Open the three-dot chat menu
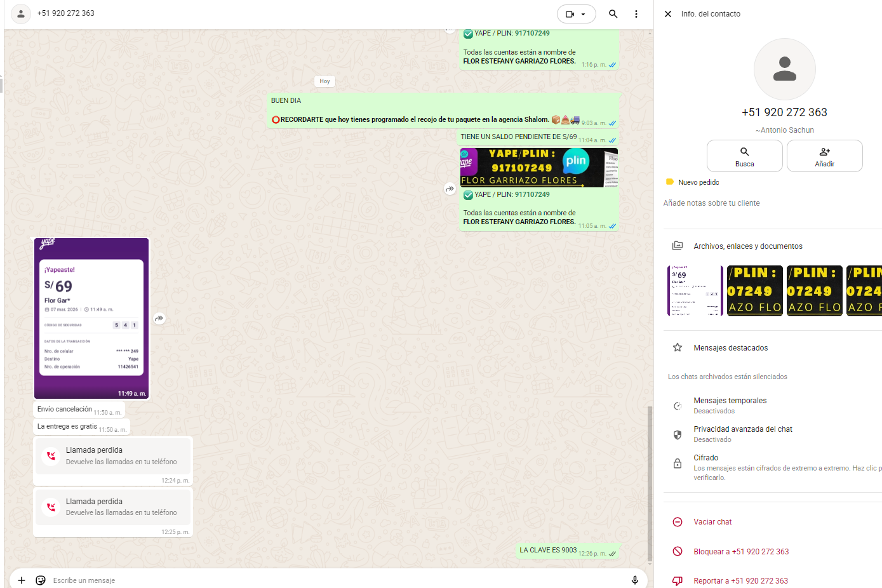Image resolution: width=882 pixels, height=588 pixels. point(636,14)
